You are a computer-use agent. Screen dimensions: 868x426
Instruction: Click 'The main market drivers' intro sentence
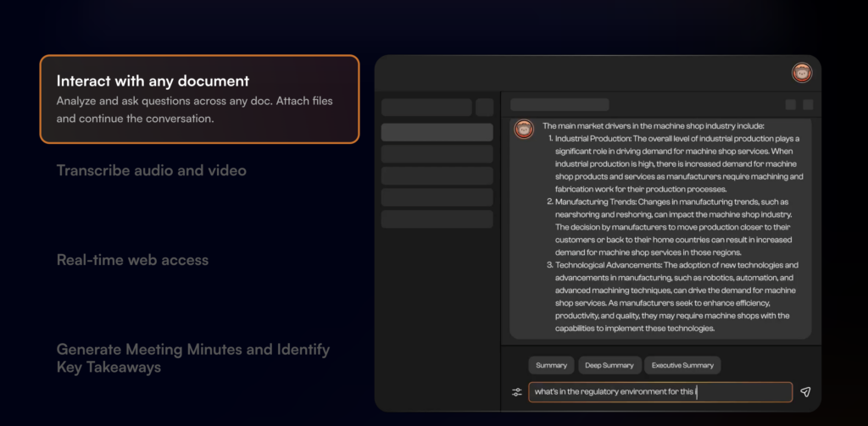coord(654,125)
